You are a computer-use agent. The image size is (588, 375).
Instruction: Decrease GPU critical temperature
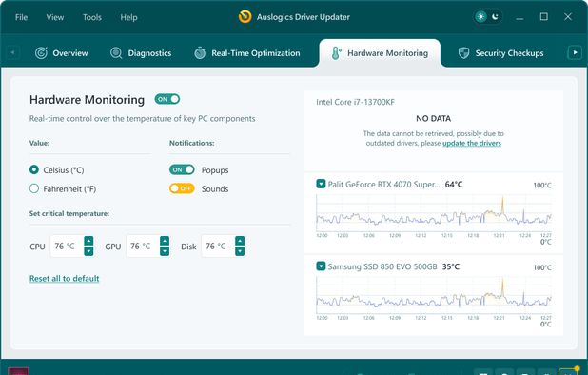click(165, 251)
